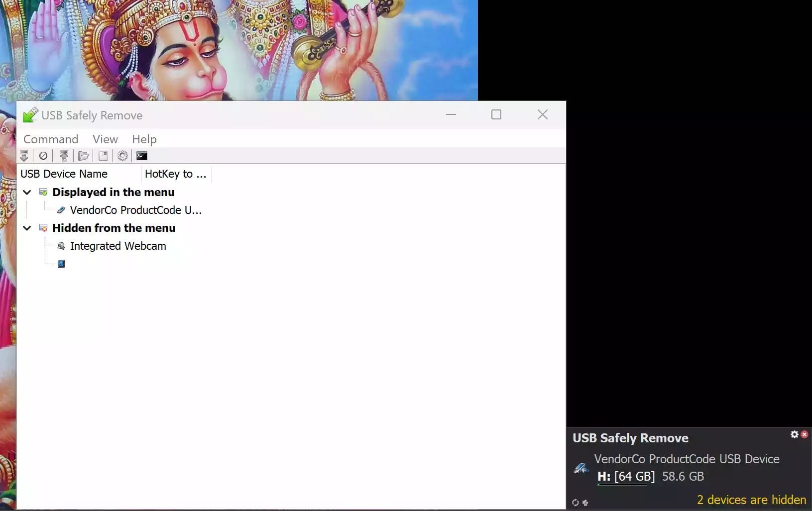Click the Hidden from the menu group label
The image size is (812, 511).
click(x=114, y=228)
